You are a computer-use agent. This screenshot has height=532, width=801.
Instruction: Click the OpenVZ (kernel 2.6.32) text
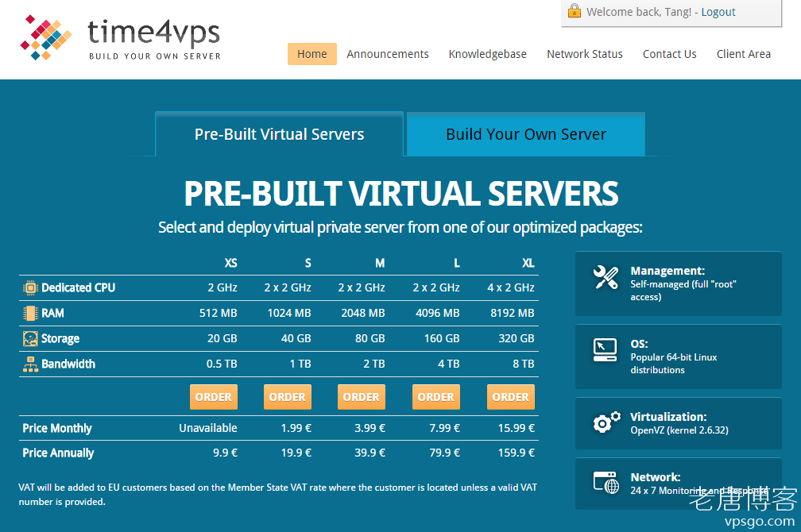pyautogui.click(x=679, y=430)
